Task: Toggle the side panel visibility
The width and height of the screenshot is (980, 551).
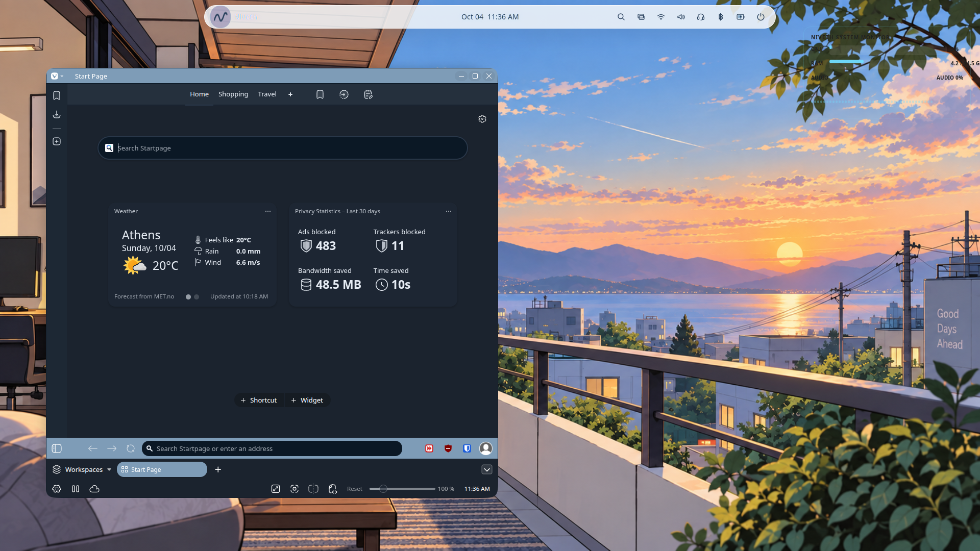Action: (x=57, y=448)
